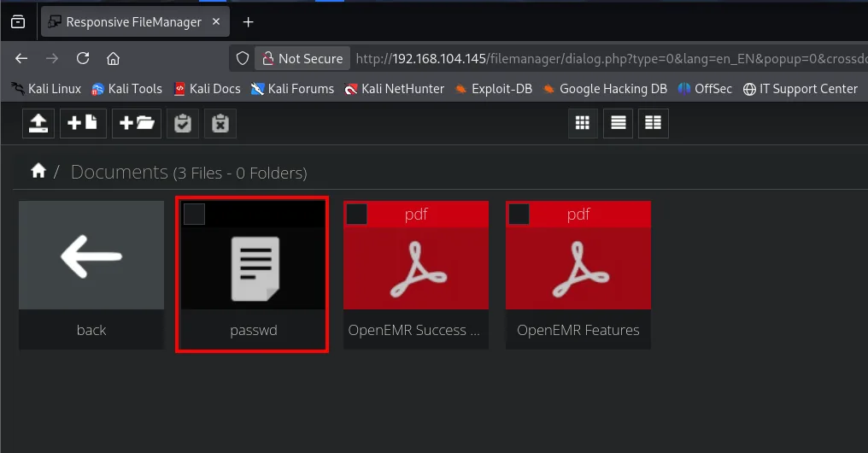Tick the OpenEMR Success file checkbox
This screenshot has width=868, height=453.
coord(356,214)
